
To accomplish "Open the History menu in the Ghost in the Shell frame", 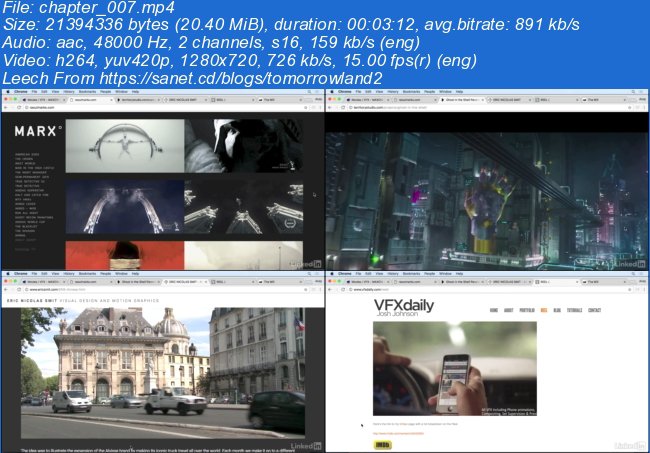I will click(393, 92).
